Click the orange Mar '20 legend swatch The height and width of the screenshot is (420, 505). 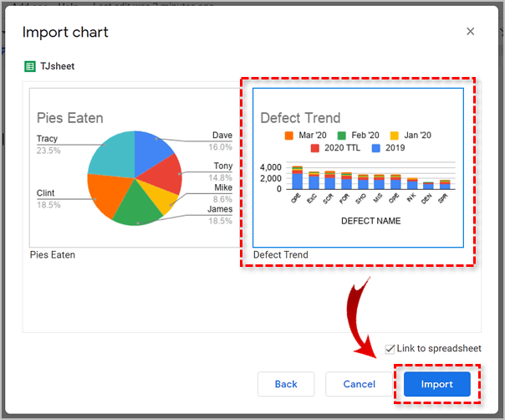click(x=289, y=135)
